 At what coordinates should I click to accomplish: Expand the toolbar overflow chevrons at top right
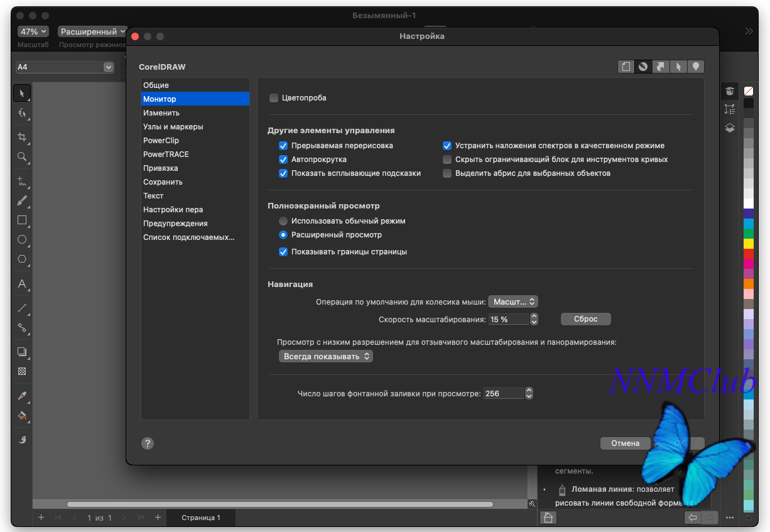click(749, 31)
